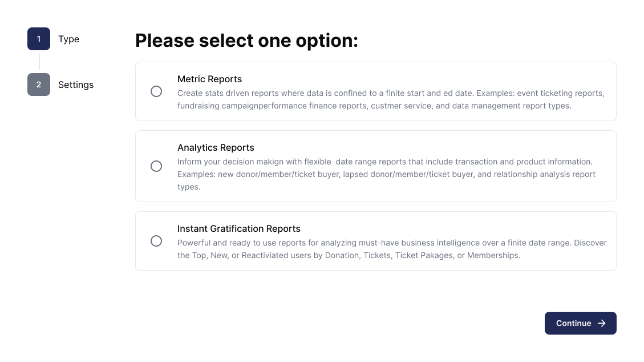The height and width of the screenshot is (362, 644).
Task: Click the Metric Reports title
Action: [x=209, y=79]
